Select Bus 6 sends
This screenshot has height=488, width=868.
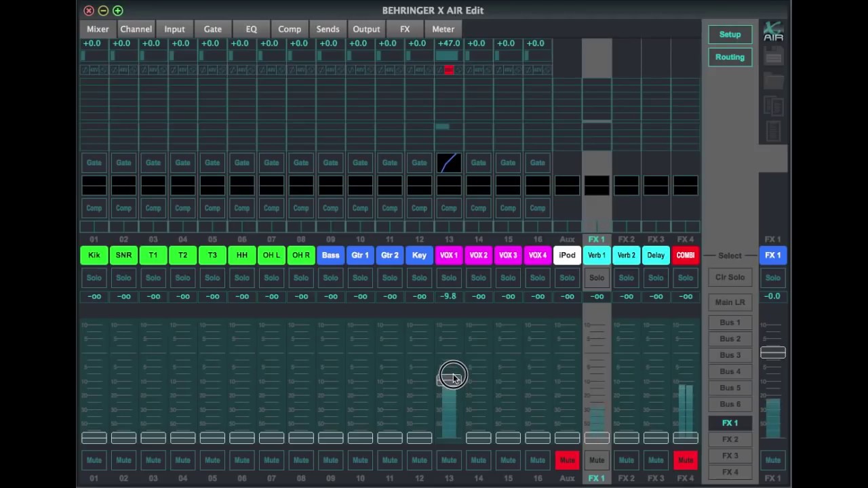tap(730, 404)
